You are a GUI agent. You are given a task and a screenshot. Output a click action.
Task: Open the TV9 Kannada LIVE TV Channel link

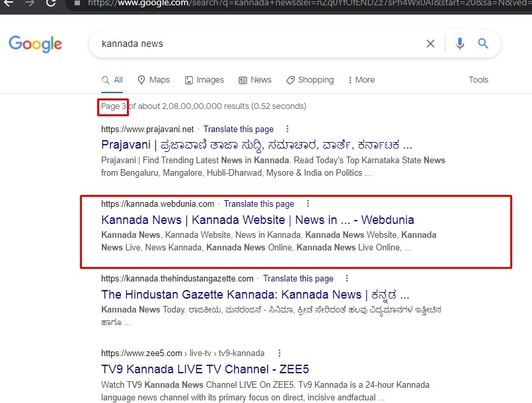pyautogui.click(x=205, y=369)
